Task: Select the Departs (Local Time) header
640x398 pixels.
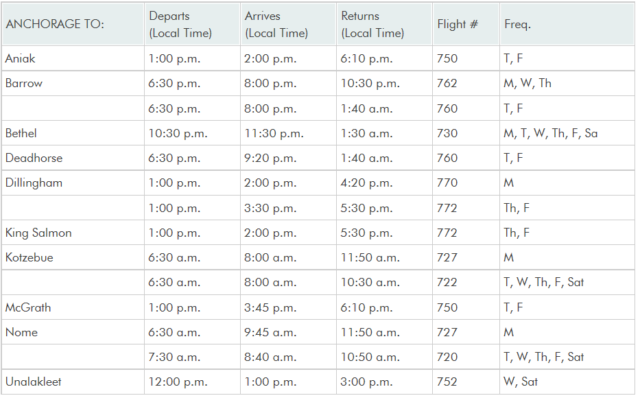Action: click(x=193, y=24)
